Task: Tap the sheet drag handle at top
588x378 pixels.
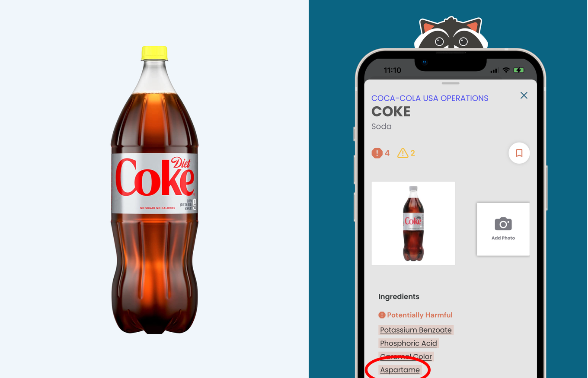Action: pyautogui.click(x=451, y=83)
